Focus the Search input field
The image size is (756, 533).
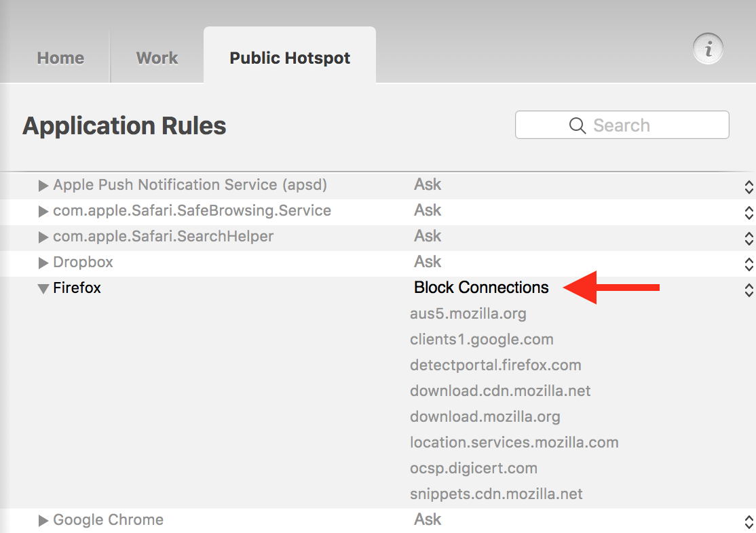[622, 125]
